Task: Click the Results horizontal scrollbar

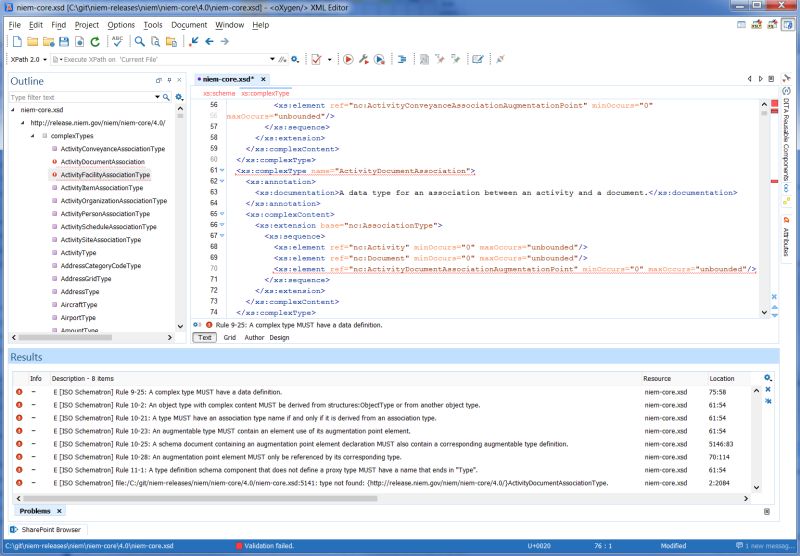Action: point(200,499)
